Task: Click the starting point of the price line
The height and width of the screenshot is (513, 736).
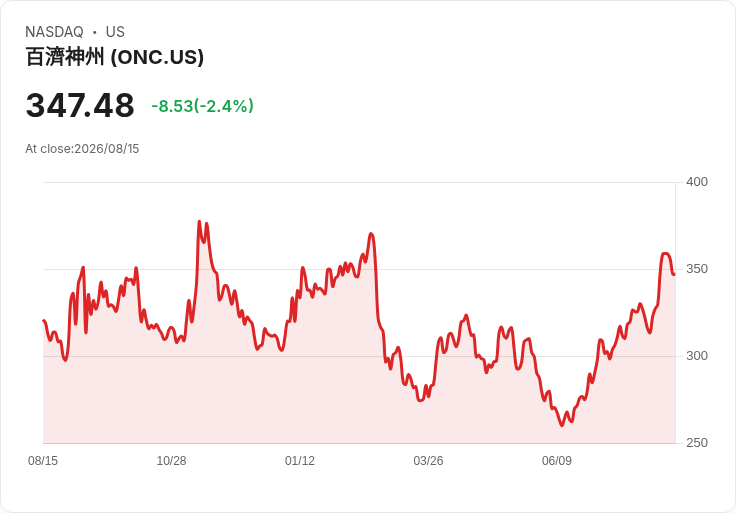Action: pyautogui.click(x=44, y=321)
